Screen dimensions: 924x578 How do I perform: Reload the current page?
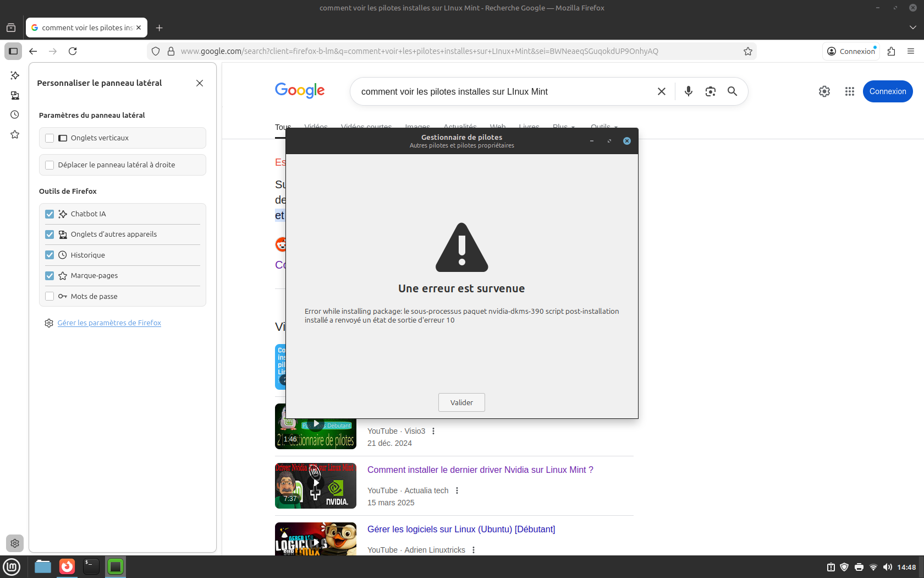pos(73,51)
